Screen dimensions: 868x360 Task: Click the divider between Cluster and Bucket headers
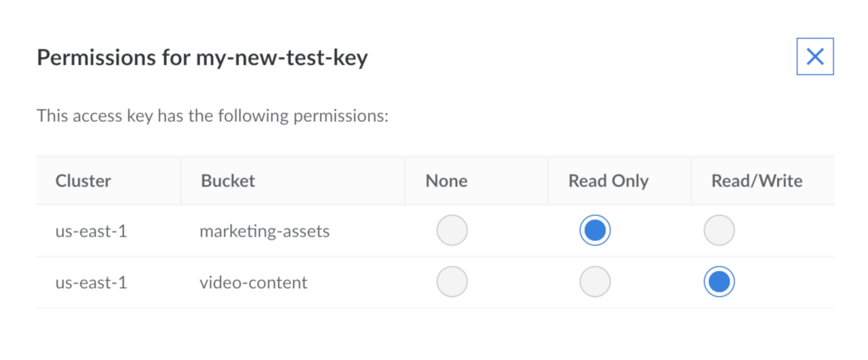click(181, 181)
